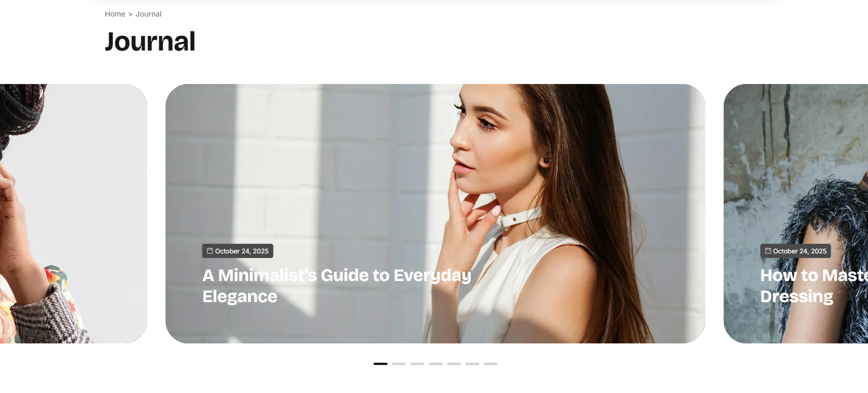Show the previous slide on the left edge
868x393 pixels.
(73, 213)
